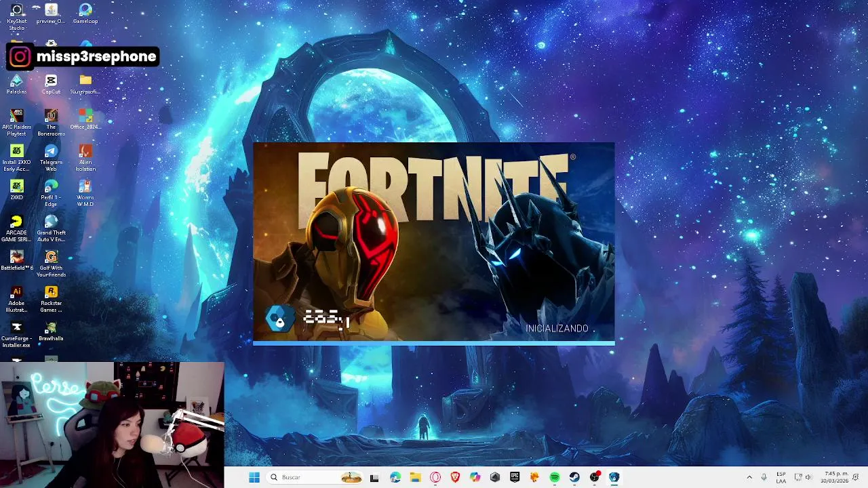Open Adobe Illustrator desktop shortcut
The image size is (868, 488).
point(16,300)
